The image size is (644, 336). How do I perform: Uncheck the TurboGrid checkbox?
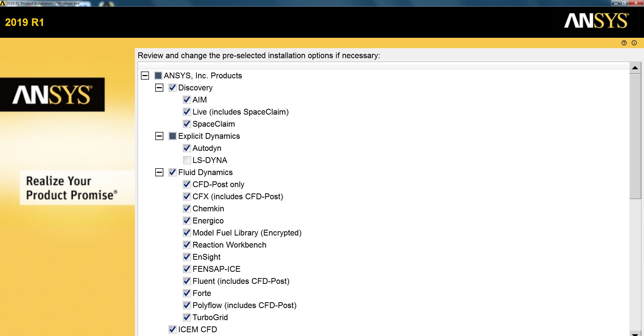click(x=187, y=317)
